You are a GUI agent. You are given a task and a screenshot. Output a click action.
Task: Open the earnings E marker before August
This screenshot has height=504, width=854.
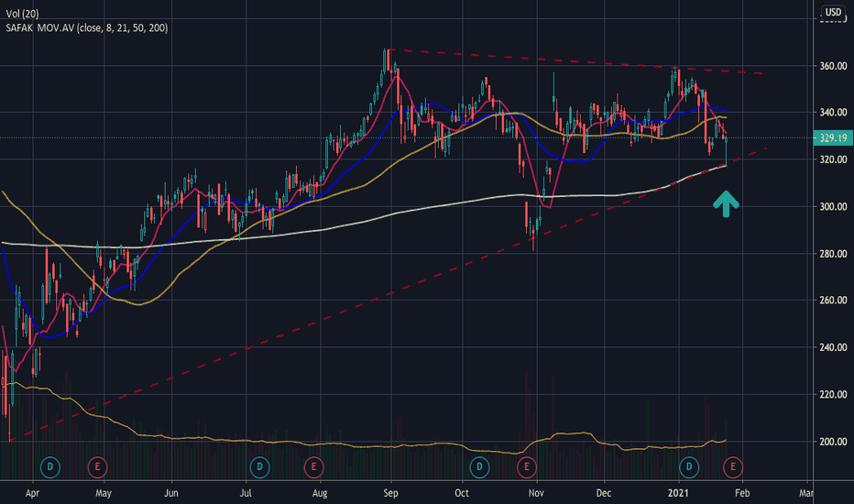(313, 467)
